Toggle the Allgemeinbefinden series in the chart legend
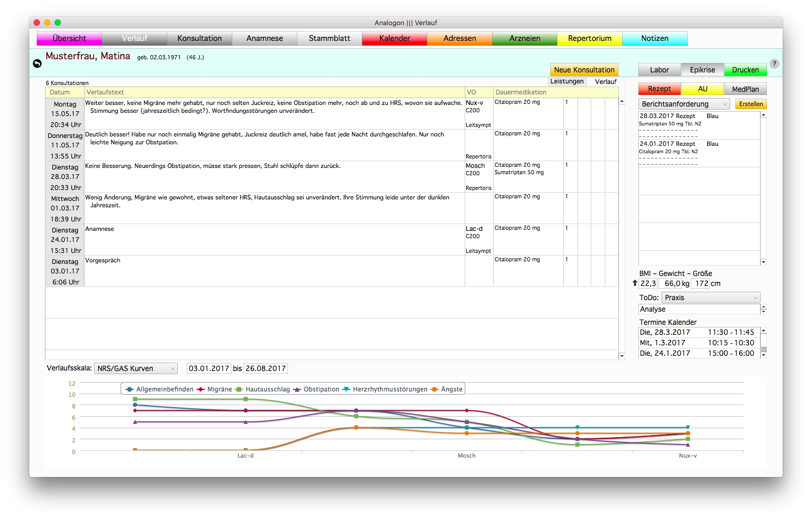812x519 pixels. [x=159, y=389]
